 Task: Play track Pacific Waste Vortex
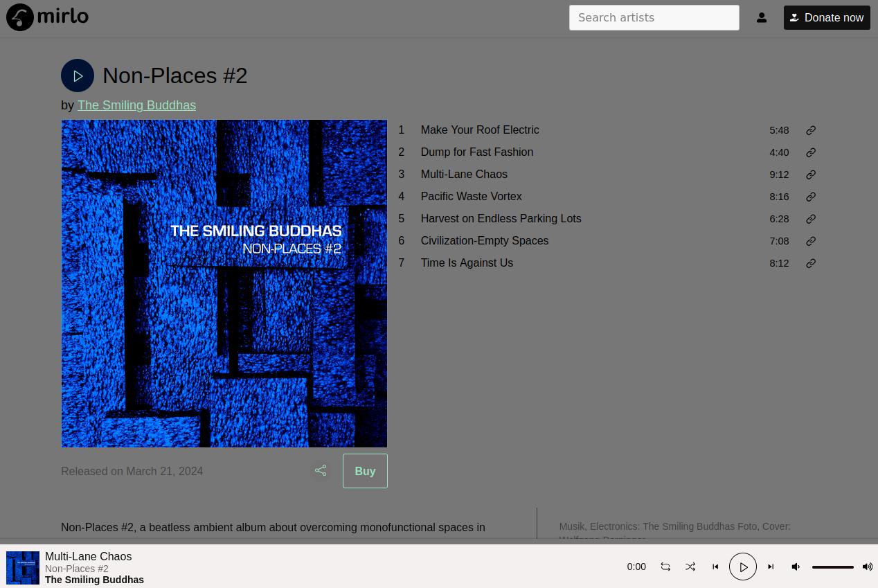[x=472, y=197]
